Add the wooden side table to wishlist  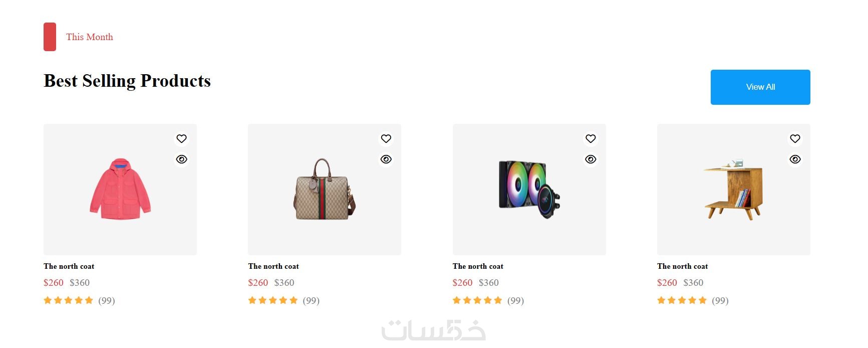tap(795, 138)
